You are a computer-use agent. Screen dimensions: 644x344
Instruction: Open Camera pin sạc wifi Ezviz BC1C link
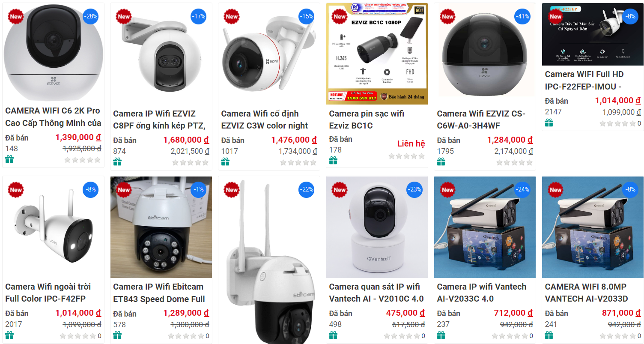pos(367,120)
